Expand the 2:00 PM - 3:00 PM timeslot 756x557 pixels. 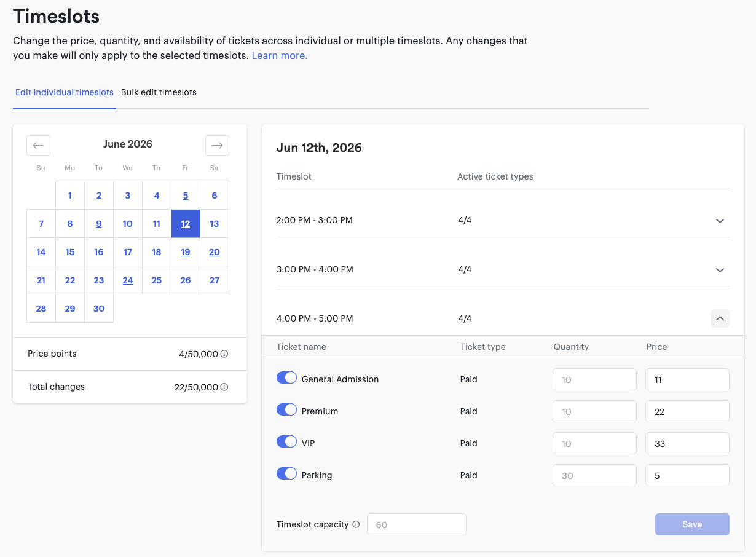coord(720,221)
